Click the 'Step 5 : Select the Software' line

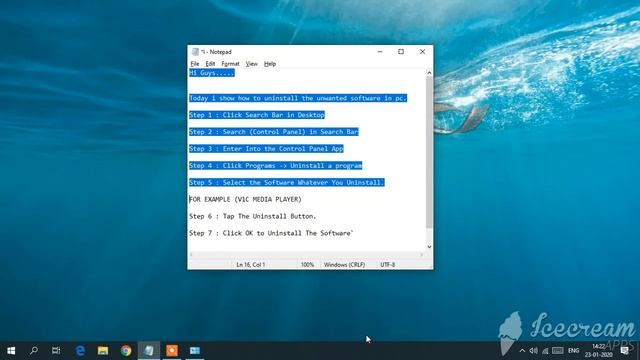tap(287, 182)
